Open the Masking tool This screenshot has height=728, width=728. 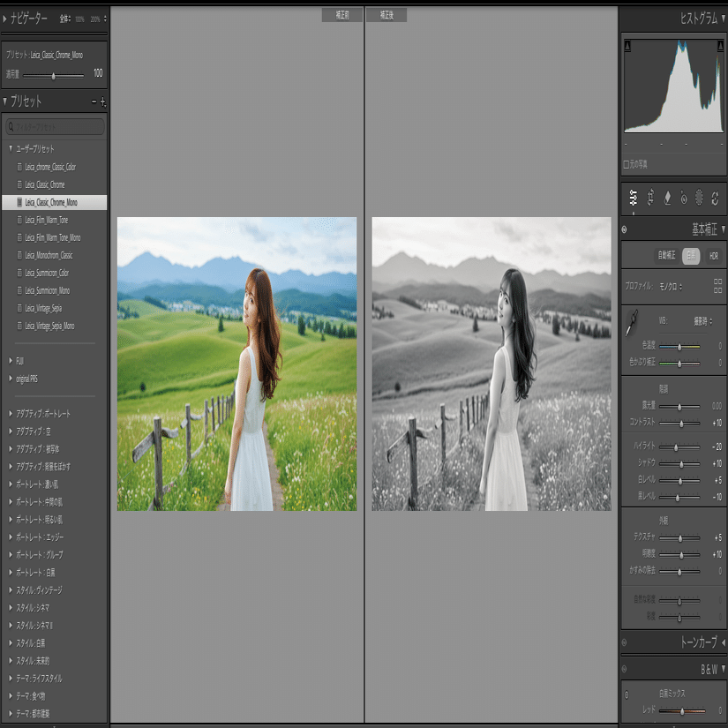tap(699, 198)
